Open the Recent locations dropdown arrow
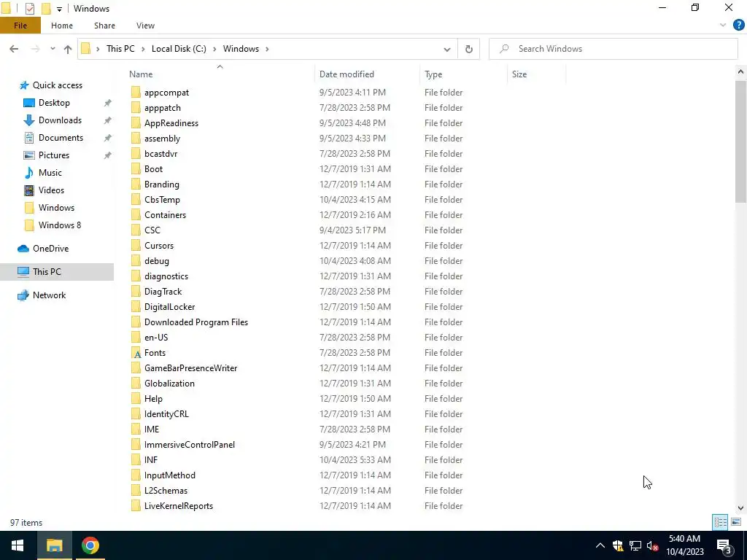The height and width of the screenshot is (560, 747). pyautogui.click(x=53, y=49)
